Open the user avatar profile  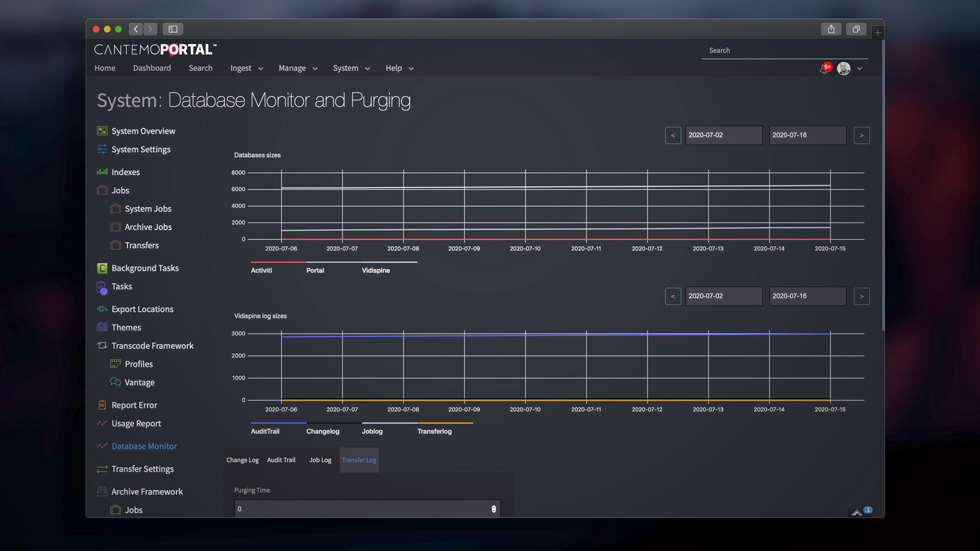click(844, 68)
